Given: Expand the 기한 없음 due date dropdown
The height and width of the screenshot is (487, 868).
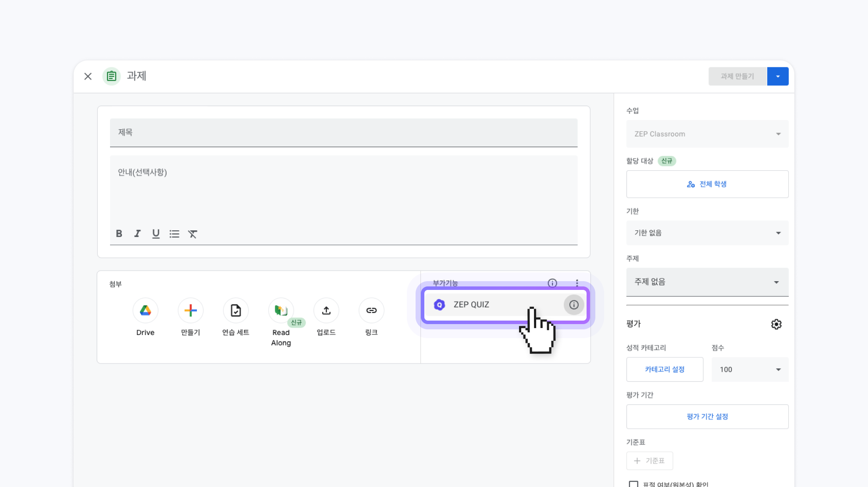Looking at the screenshot, I should click(707, 233).
